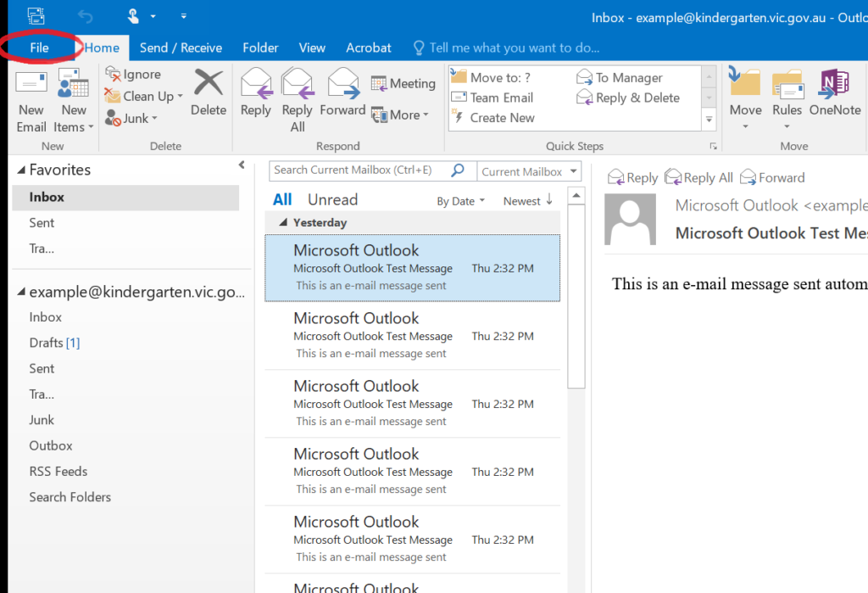Toggle Newest sort order
Screen dimensions: 868x593
tap(527, 200)
